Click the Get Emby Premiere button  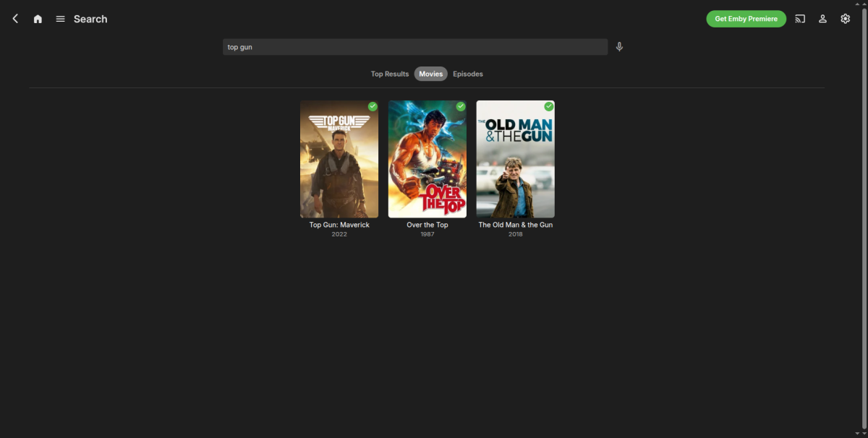[746, 19]
